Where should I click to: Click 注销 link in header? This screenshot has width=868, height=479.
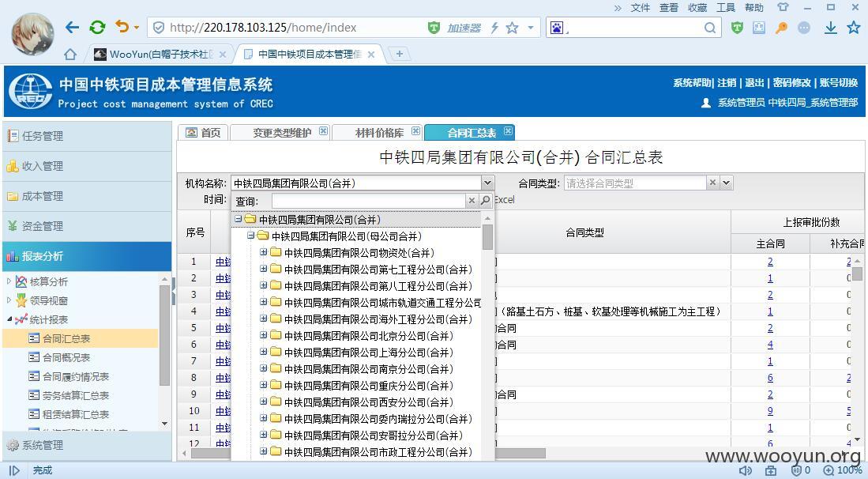[727, 82]
